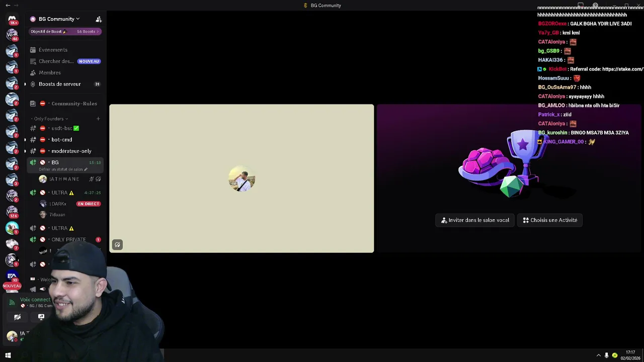
Task: Click the 31 count beside Boosts de serveur
Action: tap(97, 84)
